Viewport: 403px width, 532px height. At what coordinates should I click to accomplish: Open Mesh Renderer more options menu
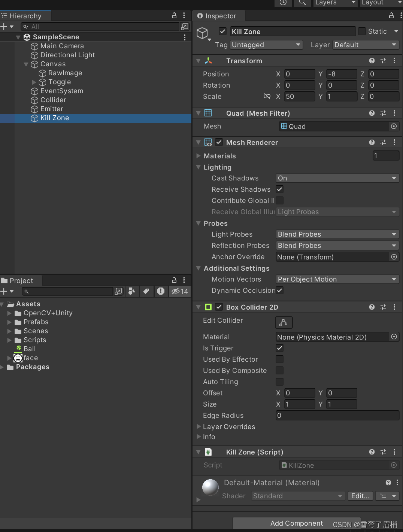[x=394, y=142]
